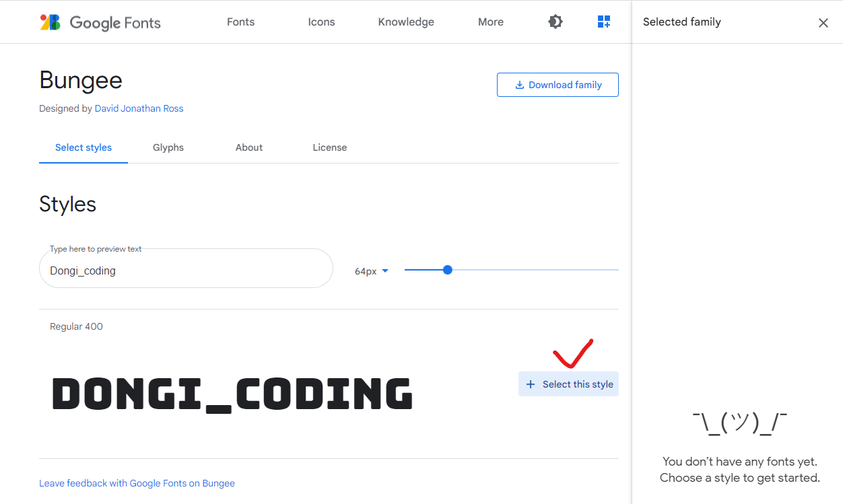Viewport: 843px width, 504px height.
Task: Click the "You don't have any fonts yet" message
Action: point(739,470)
